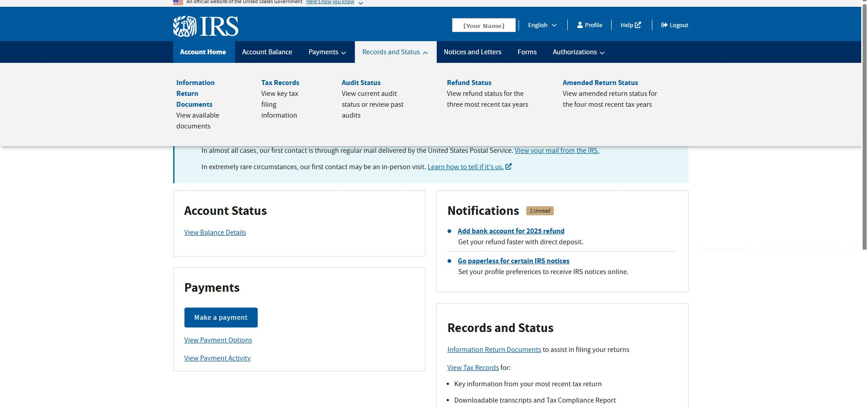Open "Learn how to tell if it's us" link
The image size is (868, 408).
(x=466, y=167)
